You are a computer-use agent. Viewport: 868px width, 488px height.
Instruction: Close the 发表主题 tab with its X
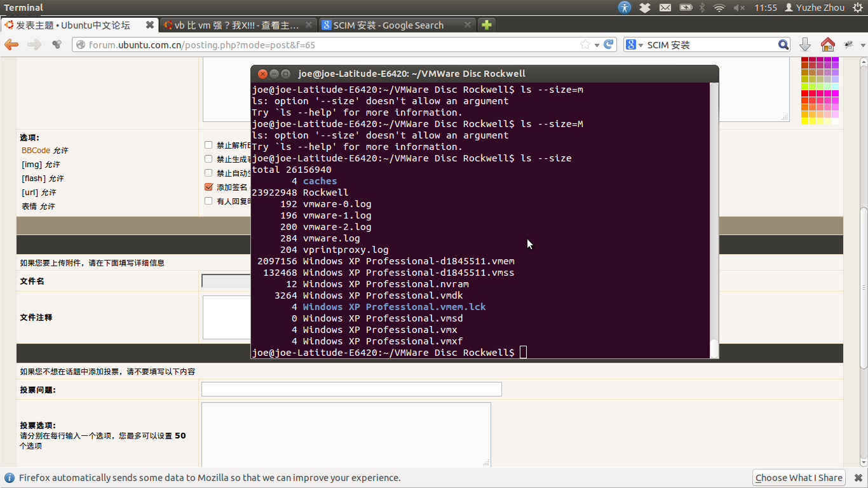coord(150,25)
